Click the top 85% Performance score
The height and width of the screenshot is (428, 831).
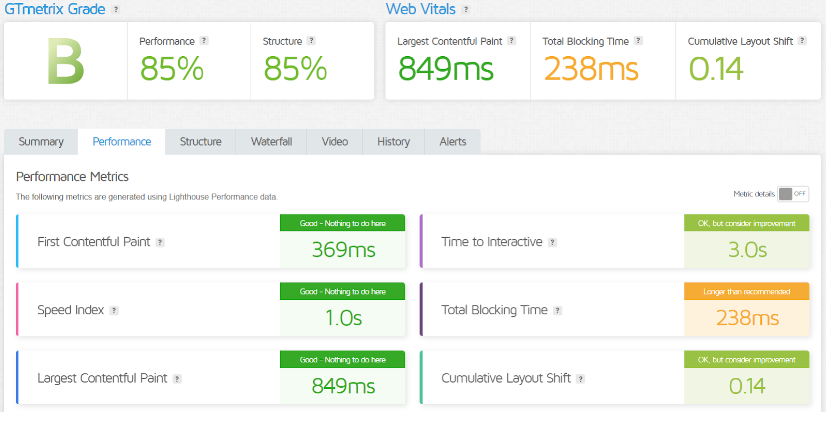172,69
